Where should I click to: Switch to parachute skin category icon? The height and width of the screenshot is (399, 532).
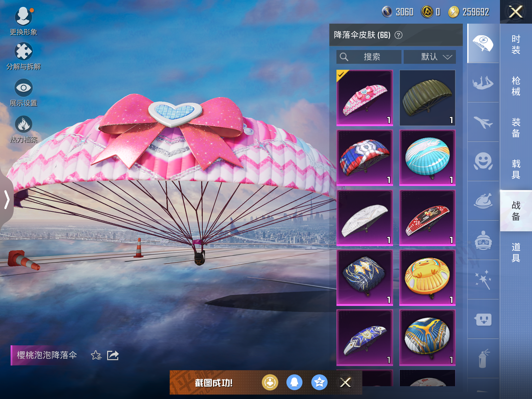(x=483, y=43)
